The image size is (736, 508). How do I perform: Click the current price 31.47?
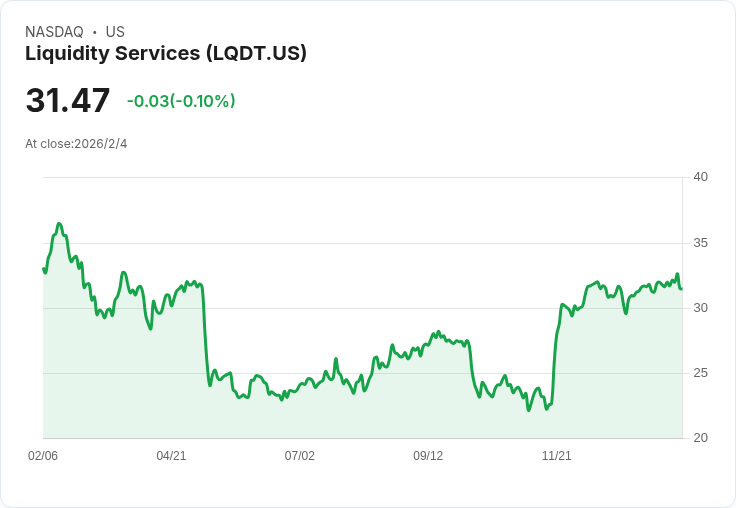point(68,101)
